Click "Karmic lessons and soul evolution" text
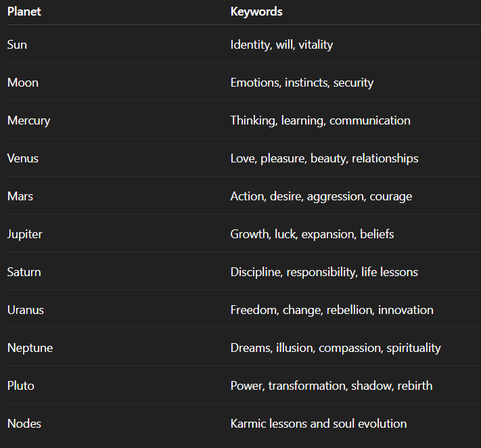 pos(319,424)
